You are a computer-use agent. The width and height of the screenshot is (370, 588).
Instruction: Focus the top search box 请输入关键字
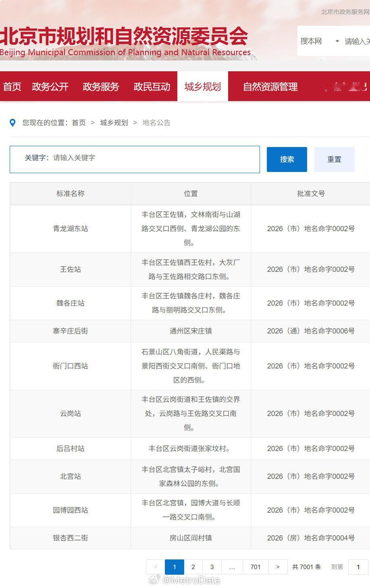click(357, 41)
